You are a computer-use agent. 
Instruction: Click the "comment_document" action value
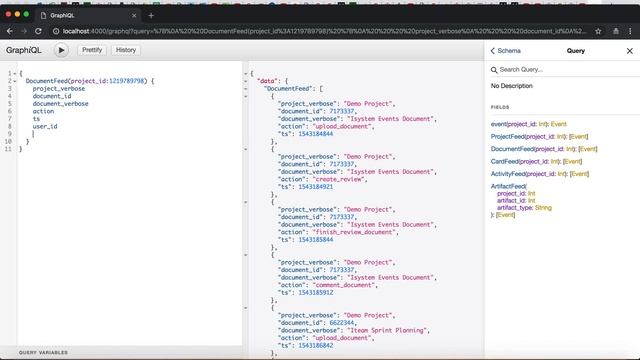point(343,285)
